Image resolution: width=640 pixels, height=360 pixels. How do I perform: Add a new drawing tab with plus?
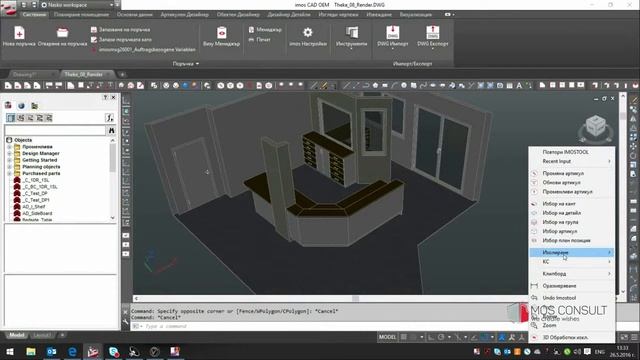122,74
